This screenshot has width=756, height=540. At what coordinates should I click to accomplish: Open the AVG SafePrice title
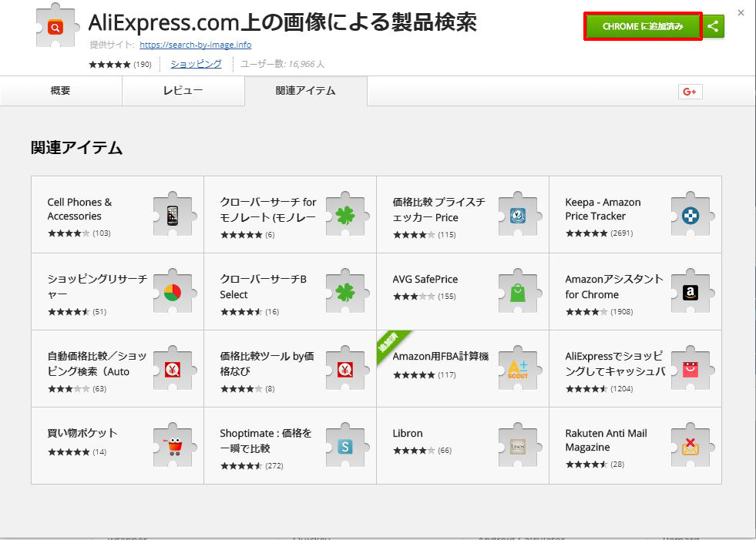[x=425, y=279]
